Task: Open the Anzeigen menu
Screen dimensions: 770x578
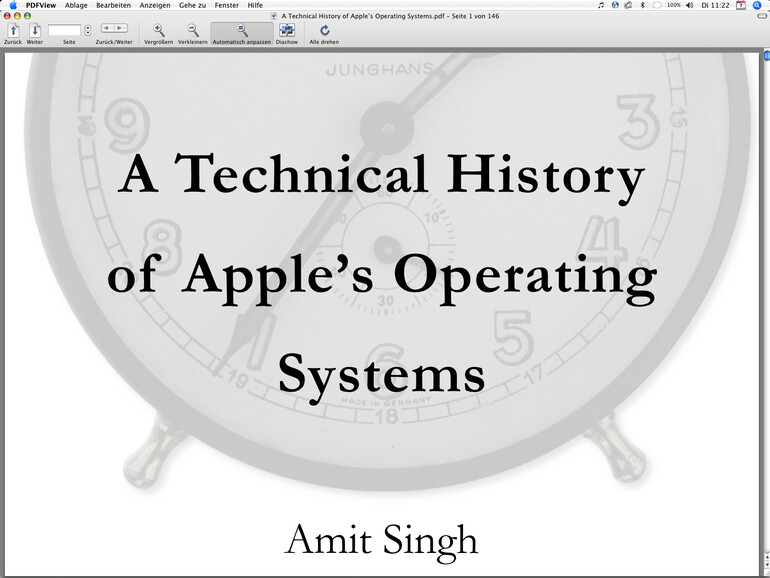Action: click(x=155, y=5)
